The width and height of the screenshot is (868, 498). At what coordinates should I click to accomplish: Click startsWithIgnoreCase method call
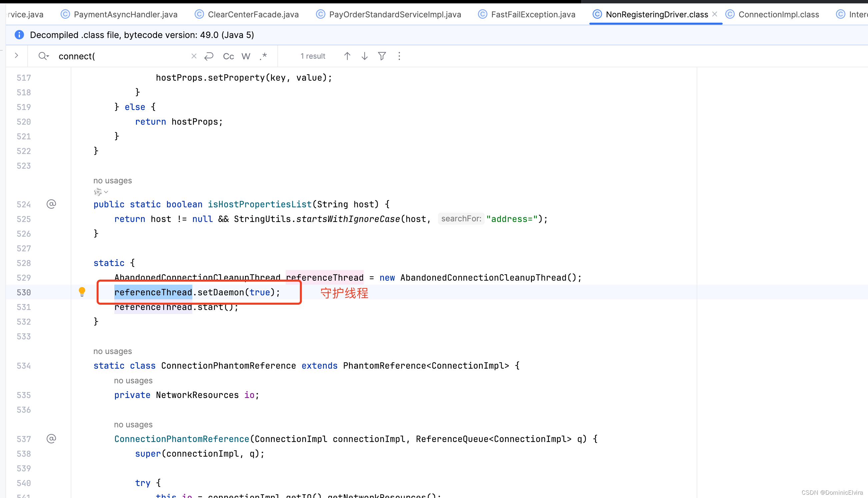coord(348,219)
